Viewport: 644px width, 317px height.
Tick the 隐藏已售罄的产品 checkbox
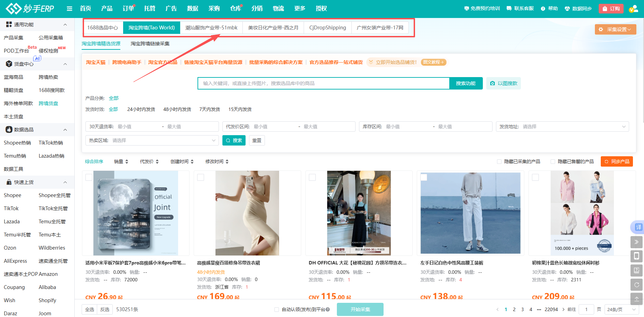[x=553, y=161]
